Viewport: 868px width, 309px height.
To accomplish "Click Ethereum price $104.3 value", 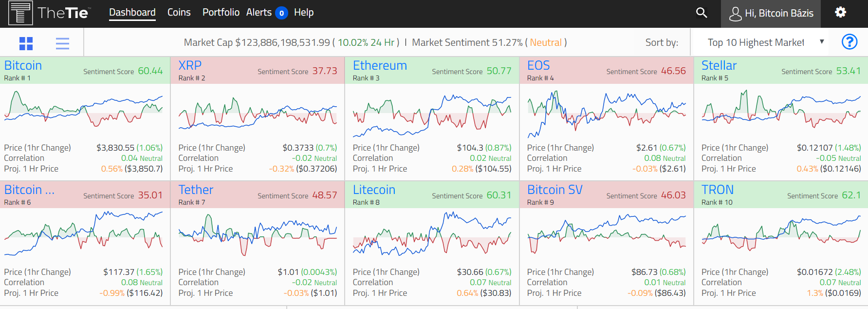I will 470,148.
